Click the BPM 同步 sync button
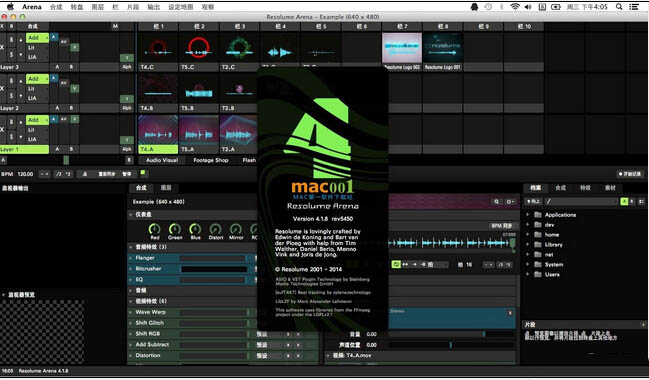 pyautogui.click(x=502, y=226)
